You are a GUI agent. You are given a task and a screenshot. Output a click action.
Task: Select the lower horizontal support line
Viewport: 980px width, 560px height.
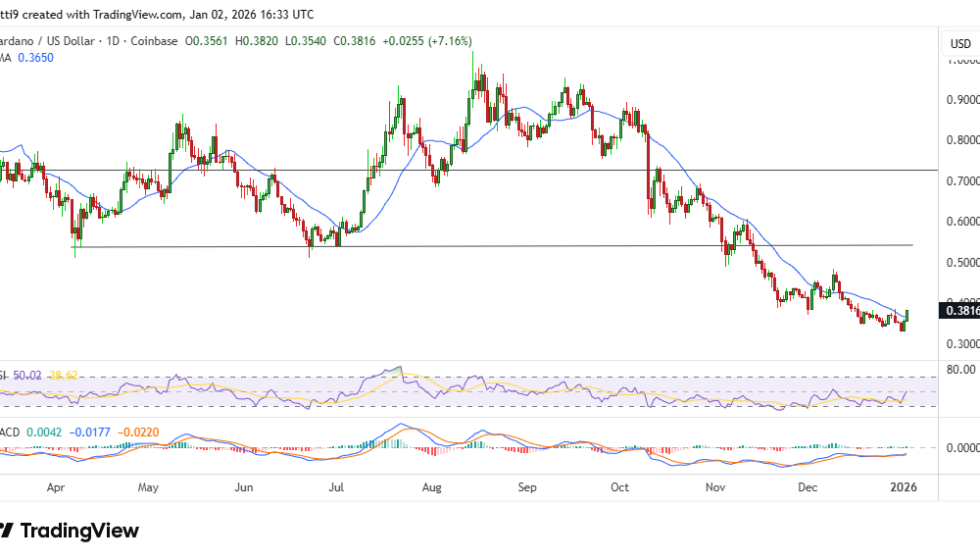[x=490, y=246]
